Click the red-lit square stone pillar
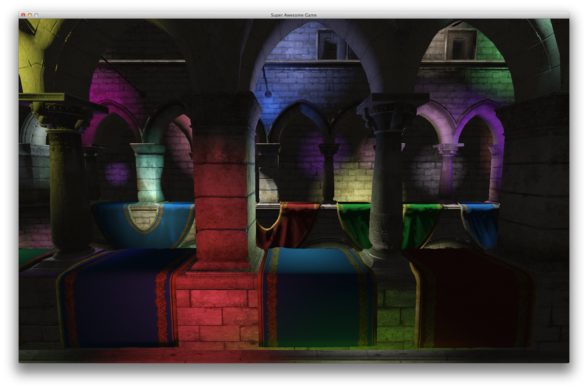Screen dimensions: 588x389 pyautogui.click(x=221, y=197)
